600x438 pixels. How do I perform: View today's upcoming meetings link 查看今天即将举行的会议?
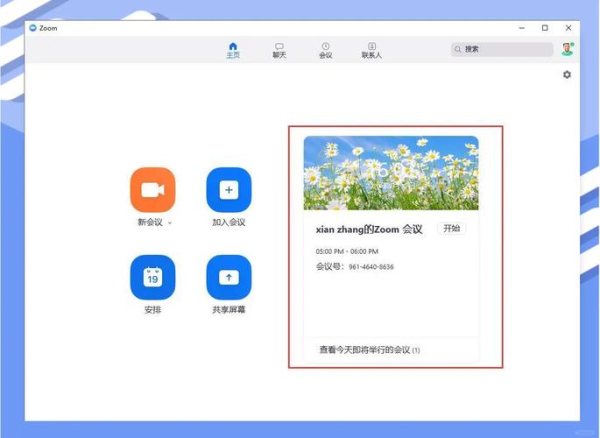click(x=370, y=350)
